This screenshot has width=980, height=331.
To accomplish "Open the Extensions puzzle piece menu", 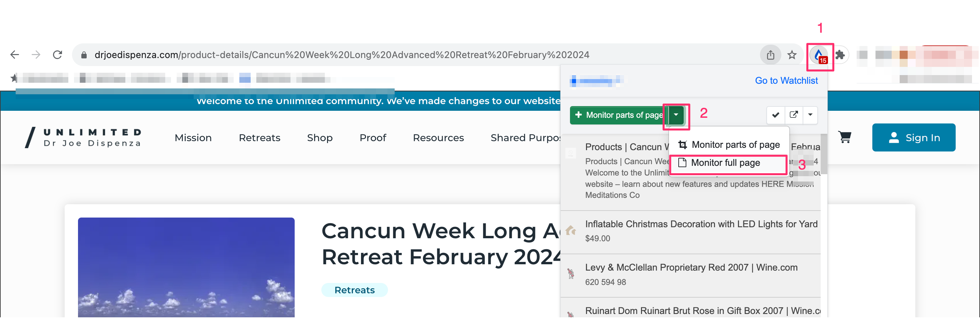I will (840, 55).
